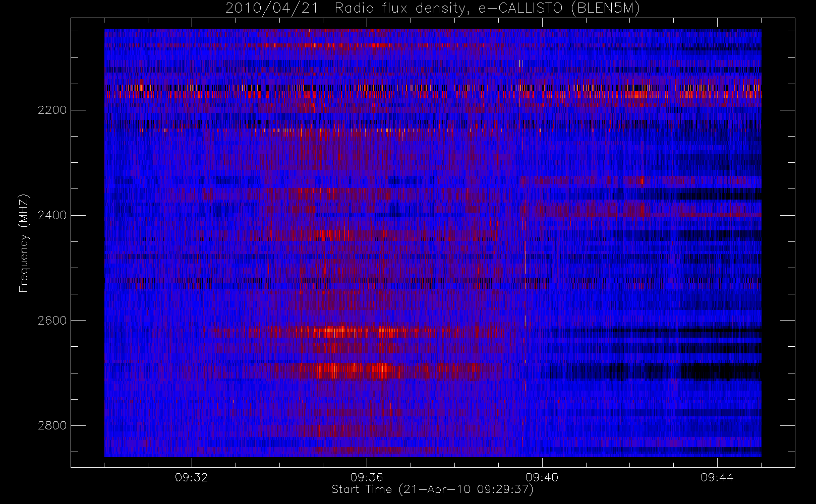Click the 09:32 time tick label

point(192,477)
